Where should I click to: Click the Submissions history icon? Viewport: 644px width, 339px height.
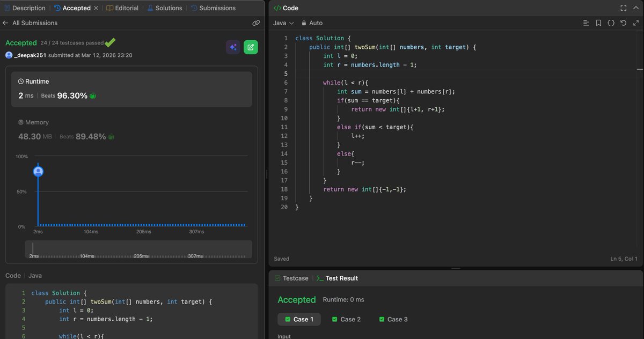click(194, 8)
